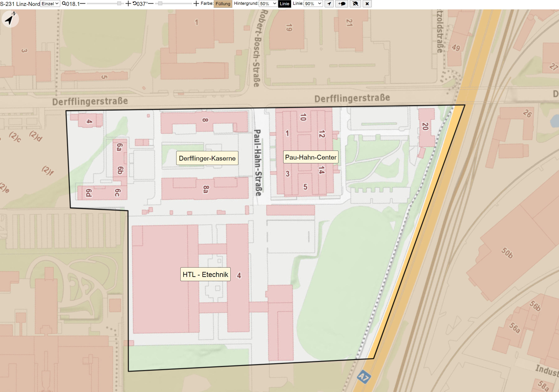Expand the Hintergrund 50% dropdown
Screen dimensions: 559x392
click(x=268, y=4)
